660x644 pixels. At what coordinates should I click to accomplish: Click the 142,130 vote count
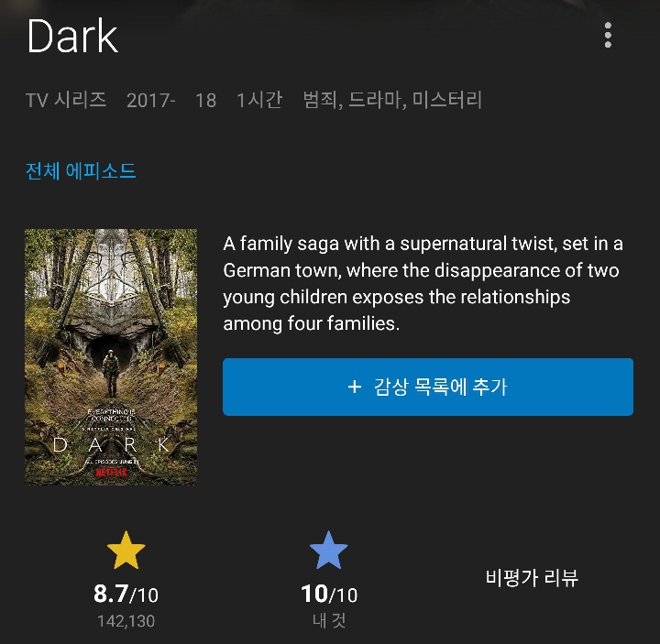(x=126, y=621)
